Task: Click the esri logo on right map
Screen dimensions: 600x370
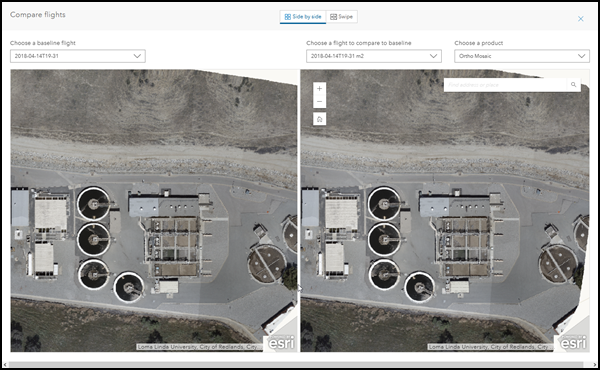Action: 572,343
